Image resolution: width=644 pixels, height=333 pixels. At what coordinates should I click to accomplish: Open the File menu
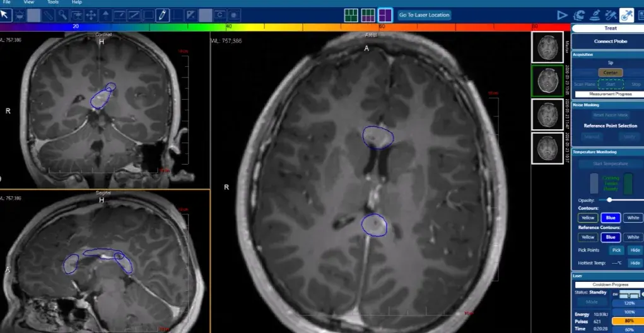6,2
